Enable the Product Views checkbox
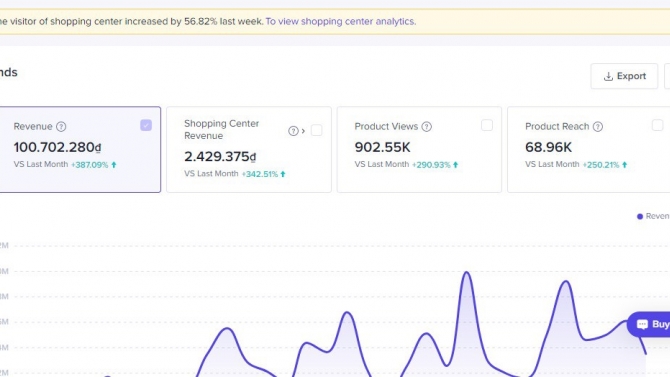The image size is (670, 377). point(487,125)
